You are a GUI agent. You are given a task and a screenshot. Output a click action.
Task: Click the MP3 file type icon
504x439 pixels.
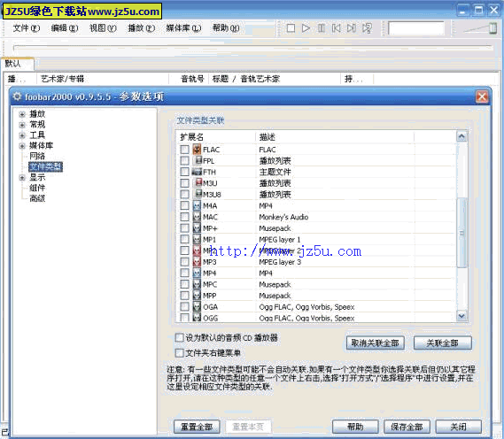click(197, 262)
